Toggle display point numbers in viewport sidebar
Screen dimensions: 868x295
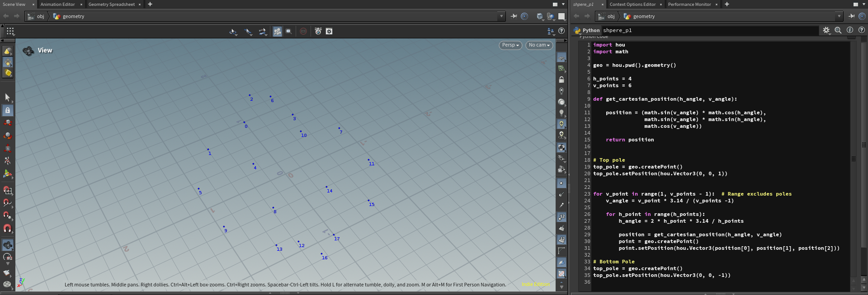561,217
